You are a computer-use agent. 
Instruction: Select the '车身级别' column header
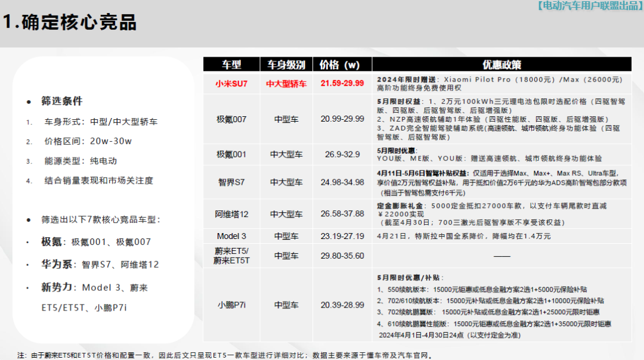[x=286, y=64]
